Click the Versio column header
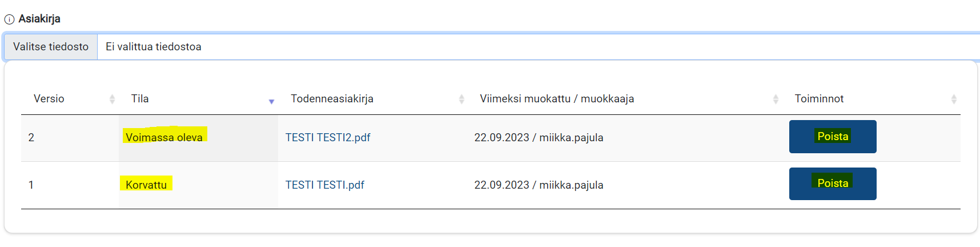 point(49,99)
